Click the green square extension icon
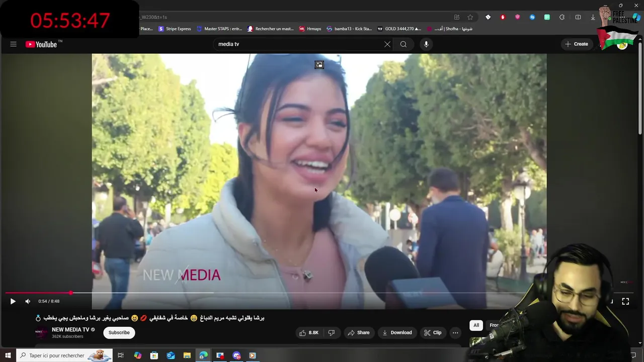This screenshot has height=362, width=644. (547, 17)
